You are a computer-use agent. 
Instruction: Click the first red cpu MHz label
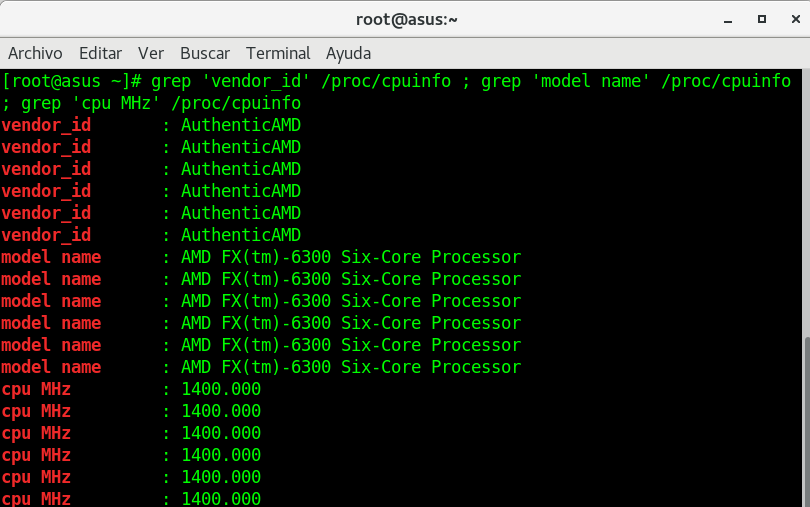coord(36,389)
